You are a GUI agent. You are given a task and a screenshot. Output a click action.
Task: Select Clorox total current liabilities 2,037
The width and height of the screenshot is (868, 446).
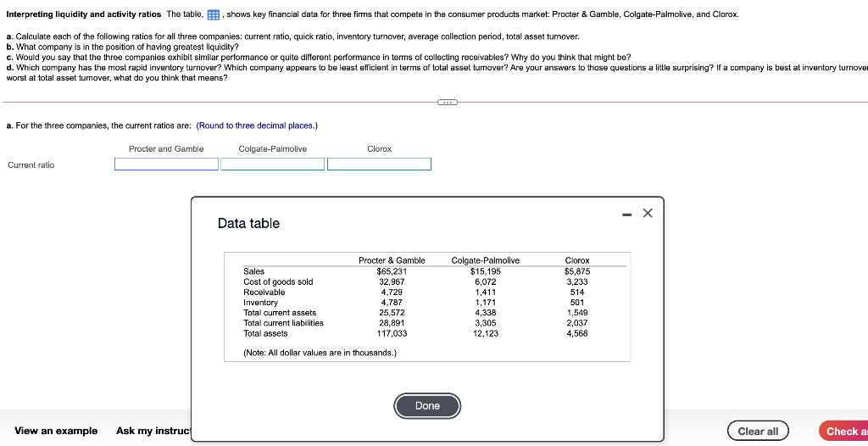(x=577, y=323)
